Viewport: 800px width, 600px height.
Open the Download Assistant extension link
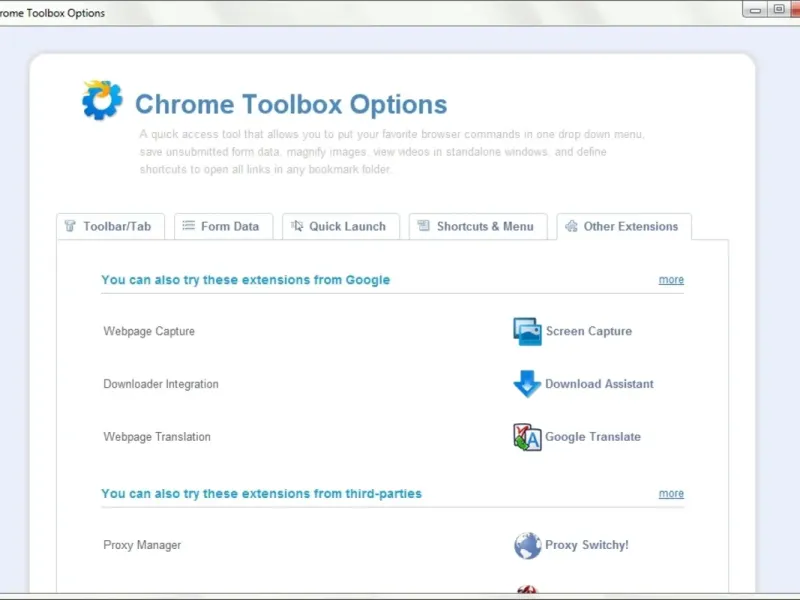point(599,384)
